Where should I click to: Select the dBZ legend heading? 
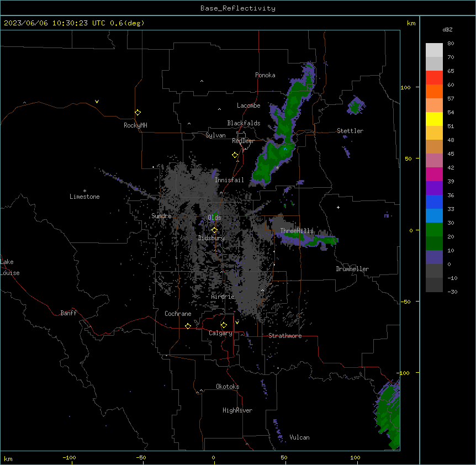click(447, 30)
